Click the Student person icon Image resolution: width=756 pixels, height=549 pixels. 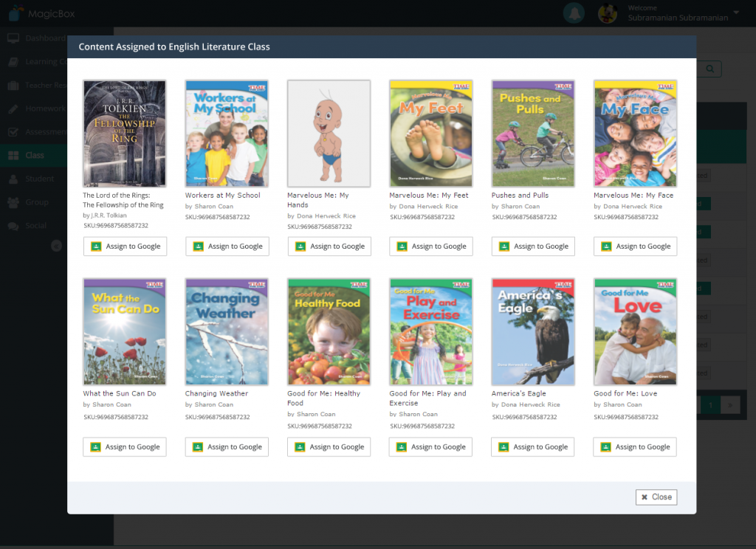click(13, 179)
